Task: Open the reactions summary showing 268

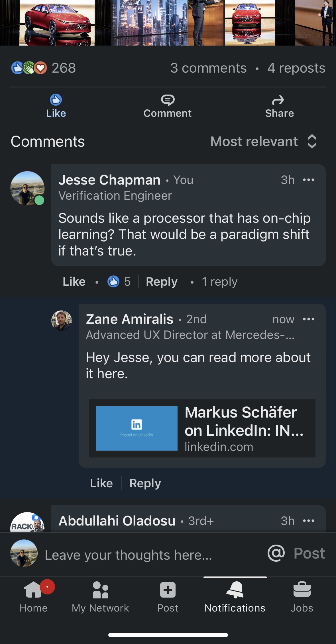Action: pos(44,68)
